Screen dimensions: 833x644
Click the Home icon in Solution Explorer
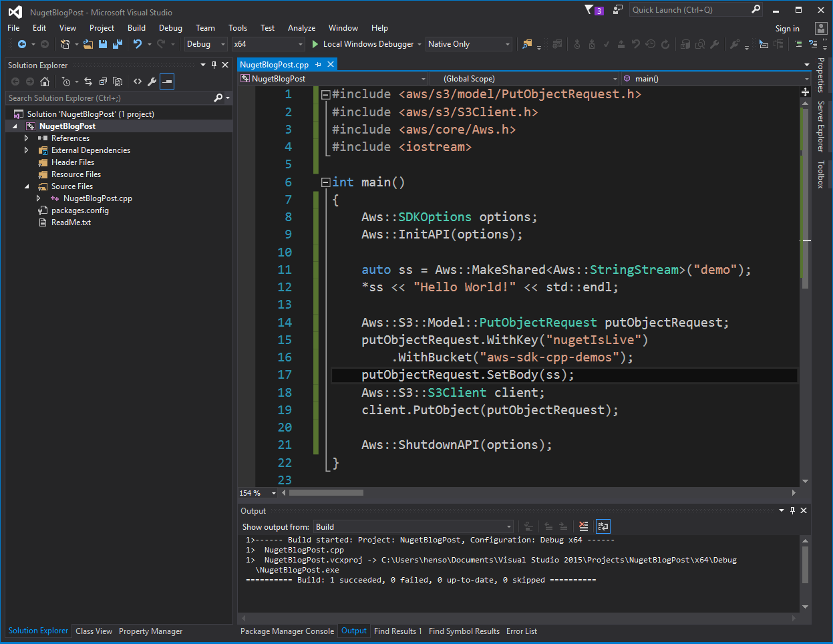click(x=45, y=82)
